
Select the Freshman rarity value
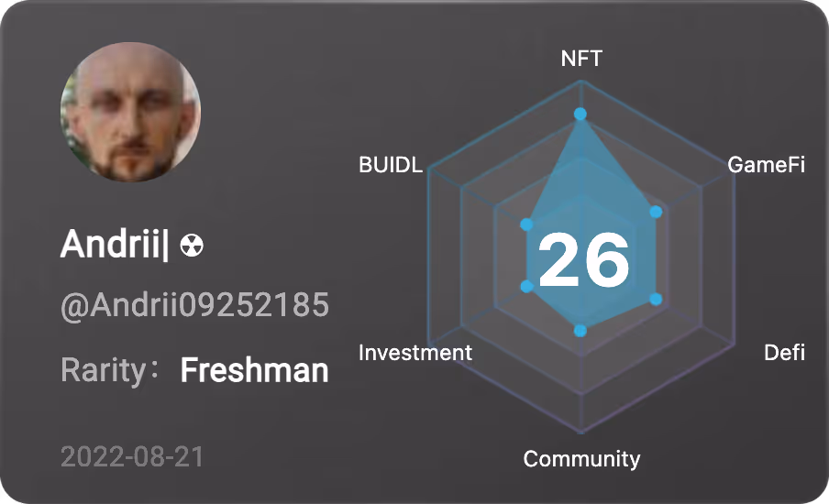coord(254,370)
